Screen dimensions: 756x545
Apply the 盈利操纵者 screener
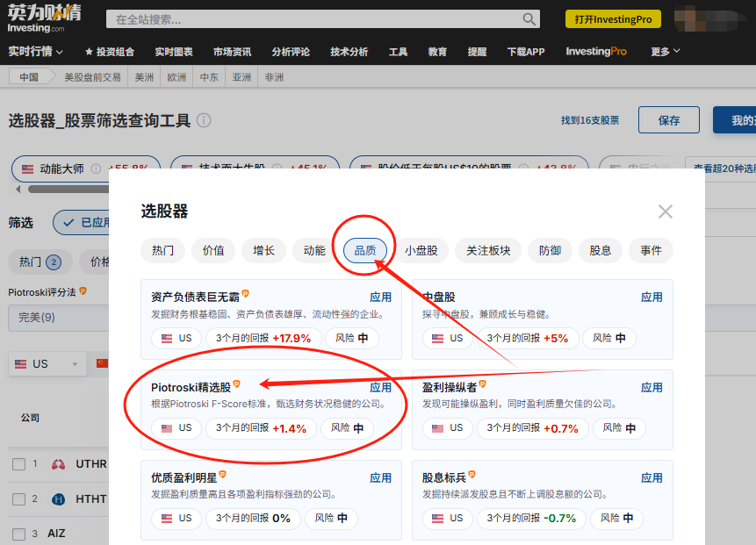click(652, 387)
